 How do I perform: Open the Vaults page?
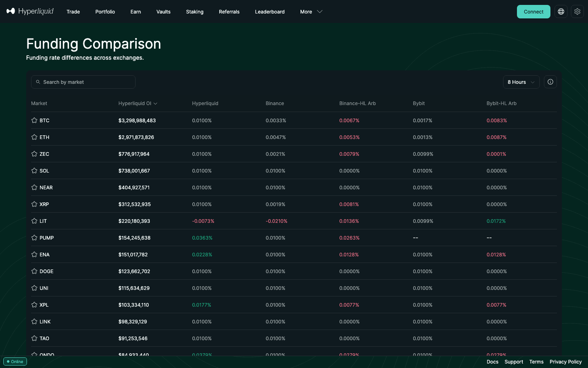click(x=163, y=11)
